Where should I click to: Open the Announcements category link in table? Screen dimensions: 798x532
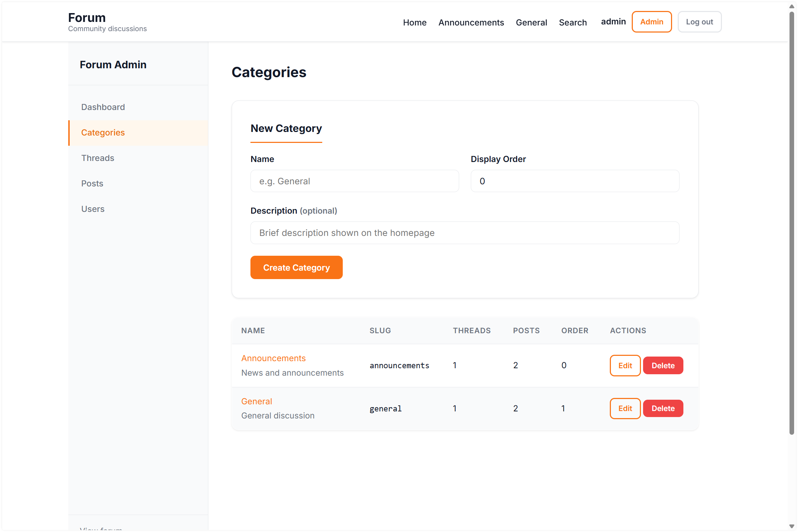click(x=273, y=358)
